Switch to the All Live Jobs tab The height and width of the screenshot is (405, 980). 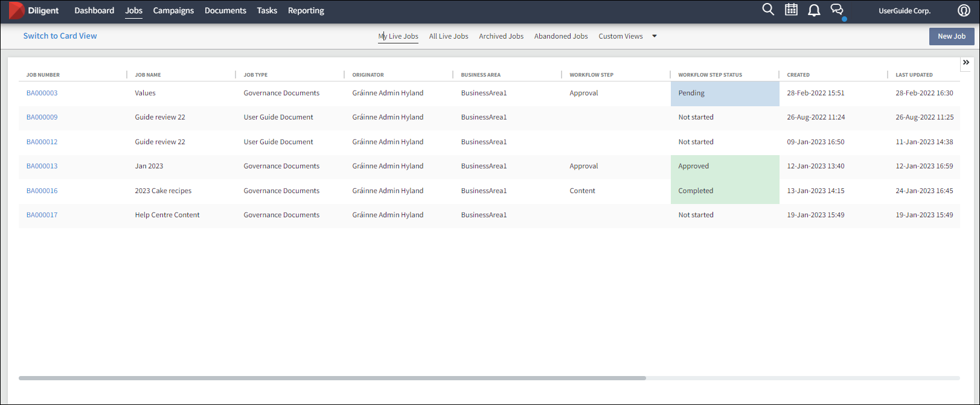click(x=448, y=36)
